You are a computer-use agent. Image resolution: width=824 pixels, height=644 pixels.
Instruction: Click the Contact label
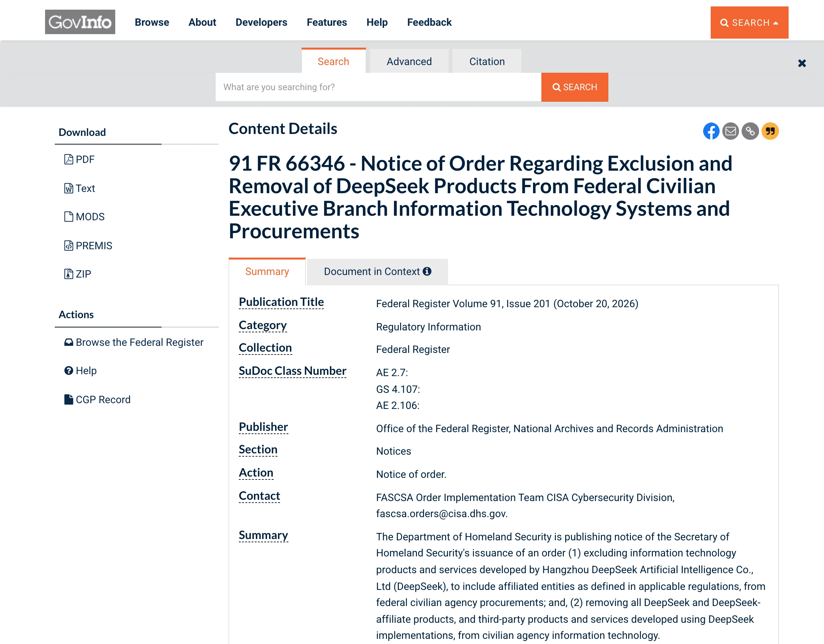[259, 496]
